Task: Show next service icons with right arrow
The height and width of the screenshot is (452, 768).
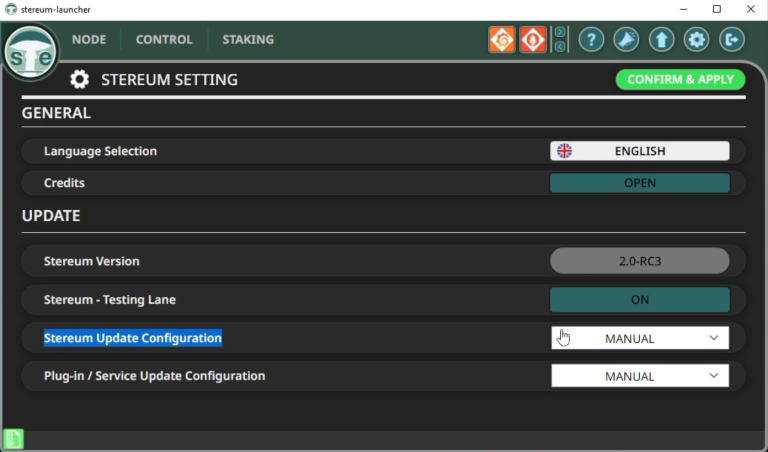Action: pos(560,32)
